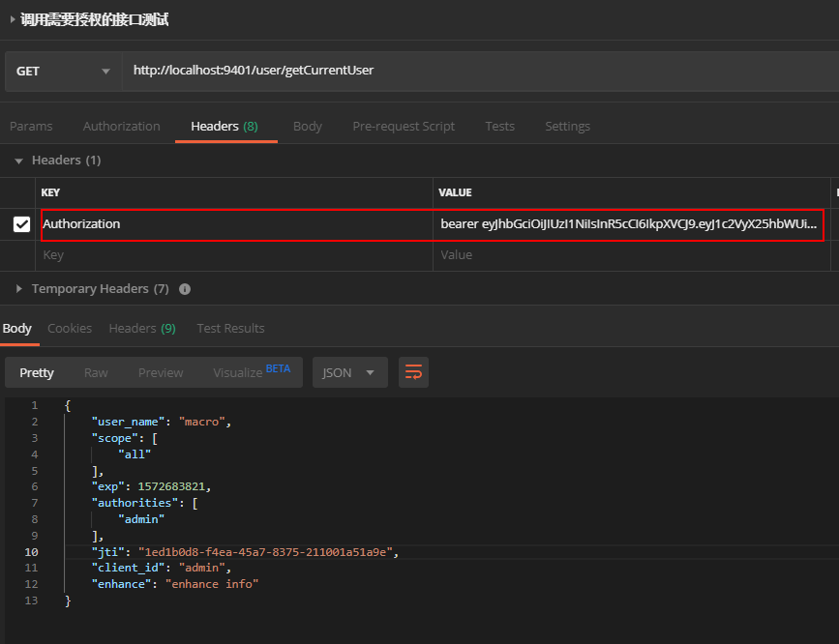The width and height of the screenshot is (839, 644).
Task: Open the GET method dropdown
Action: point(63,72)
